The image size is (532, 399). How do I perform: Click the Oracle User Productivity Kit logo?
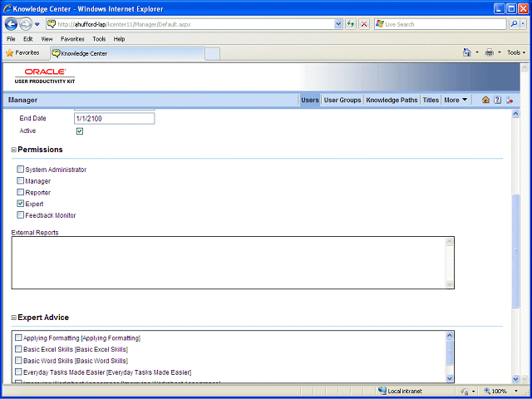pos(45,76)
